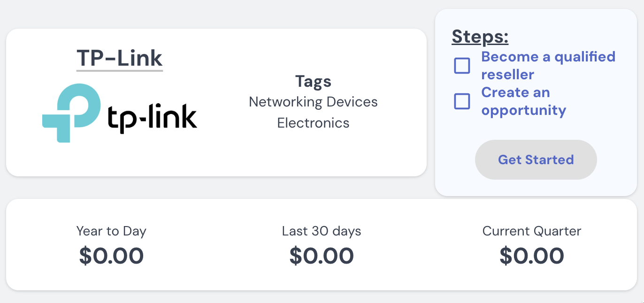Click the Tags heading
Image resolution: width=644 pixels, height=303 pixels.
313,82
